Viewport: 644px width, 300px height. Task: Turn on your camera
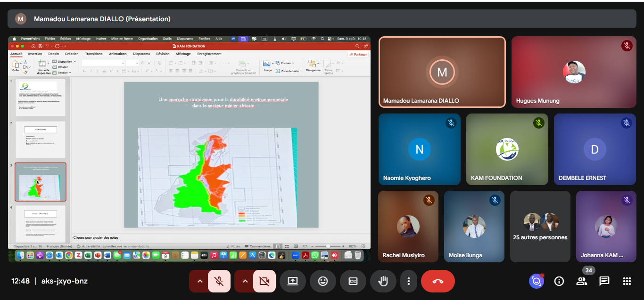(x=264, y=281)
